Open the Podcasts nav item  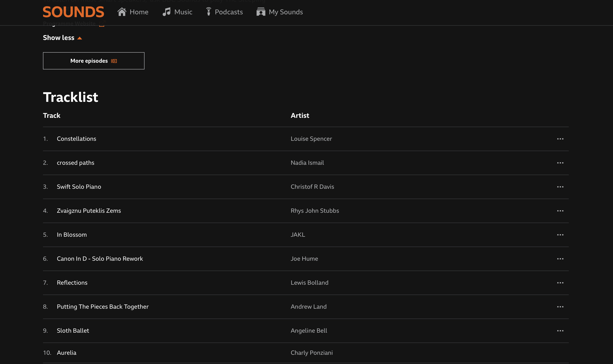224,12
